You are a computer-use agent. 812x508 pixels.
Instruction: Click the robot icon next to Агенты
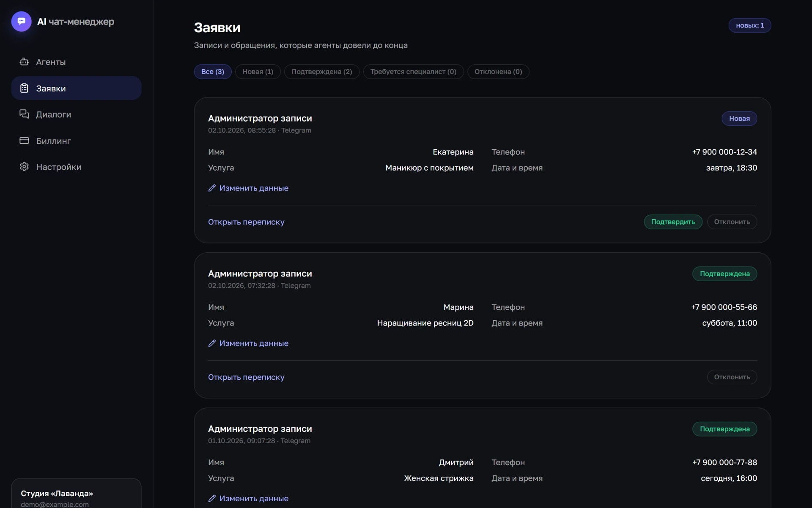pos(24,62)
